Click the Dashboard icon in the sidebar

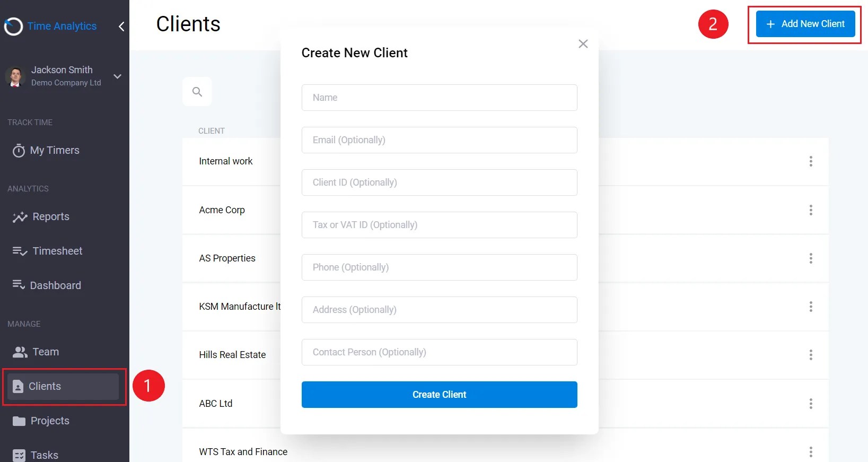[19, 285]
